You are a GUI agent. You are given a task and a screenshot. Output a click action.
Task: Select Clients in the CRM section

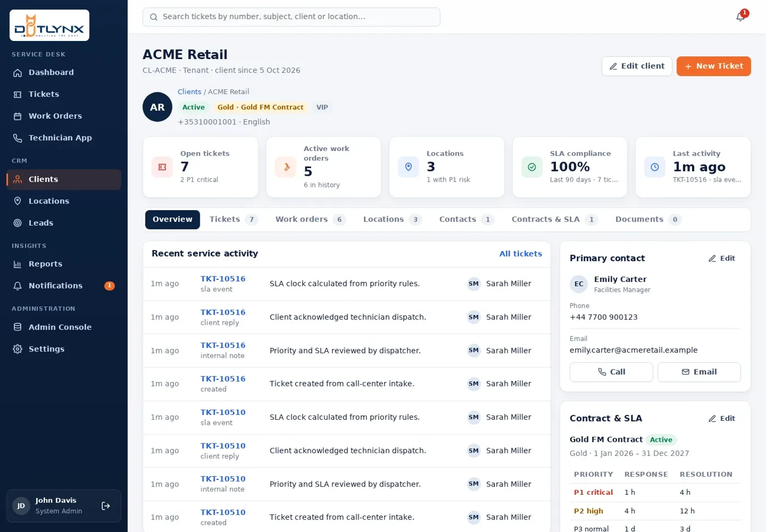point(63,180)
